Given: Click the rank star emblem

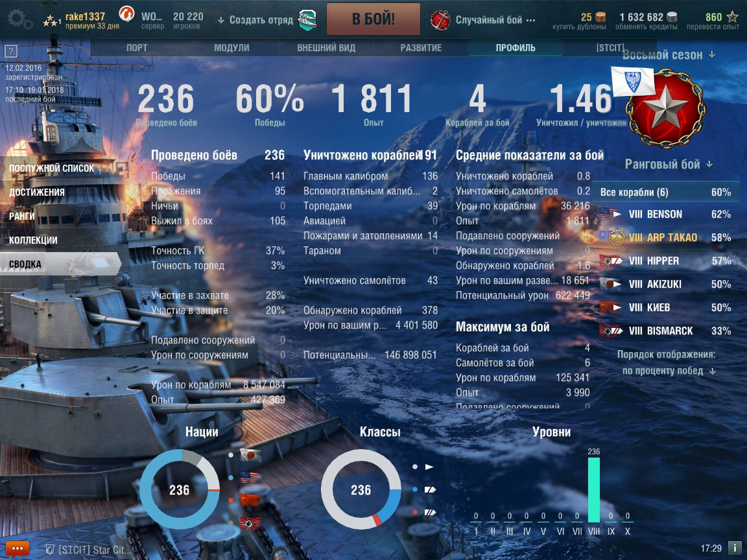Looking at the screenshot, I should [665, 108].
